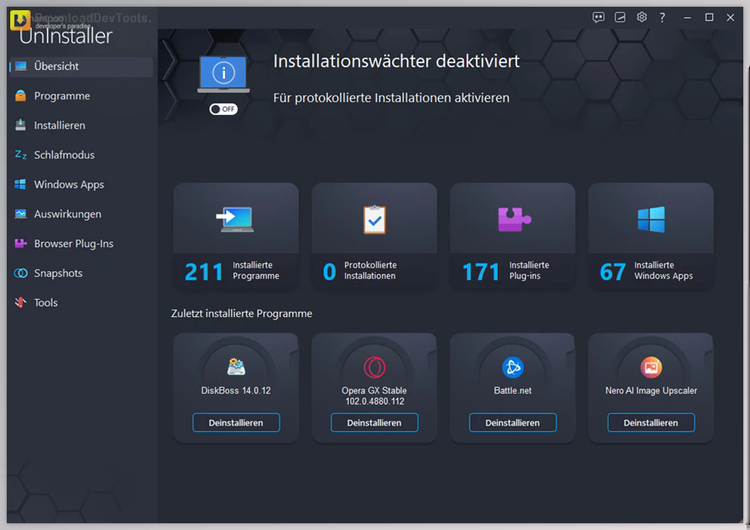
Task: Click the large monitor info icon
Action: 223,74
